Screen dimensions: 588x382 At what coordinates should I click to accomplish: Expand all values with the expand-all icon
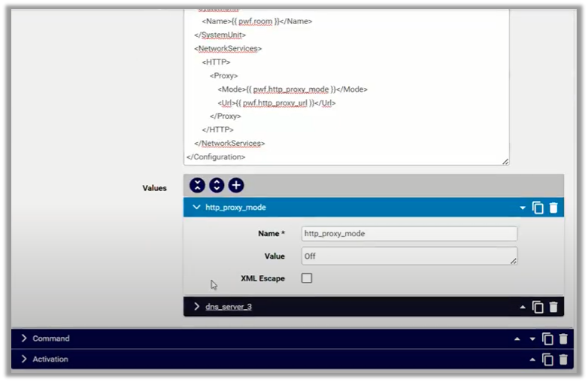(217, 185)
